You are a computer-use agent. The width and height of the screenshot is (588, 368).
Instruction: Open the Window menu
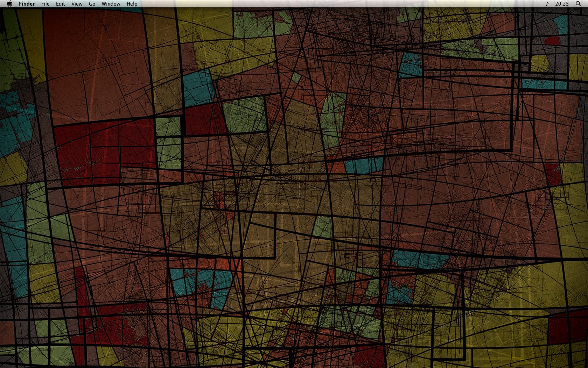[x=111, y=4]
